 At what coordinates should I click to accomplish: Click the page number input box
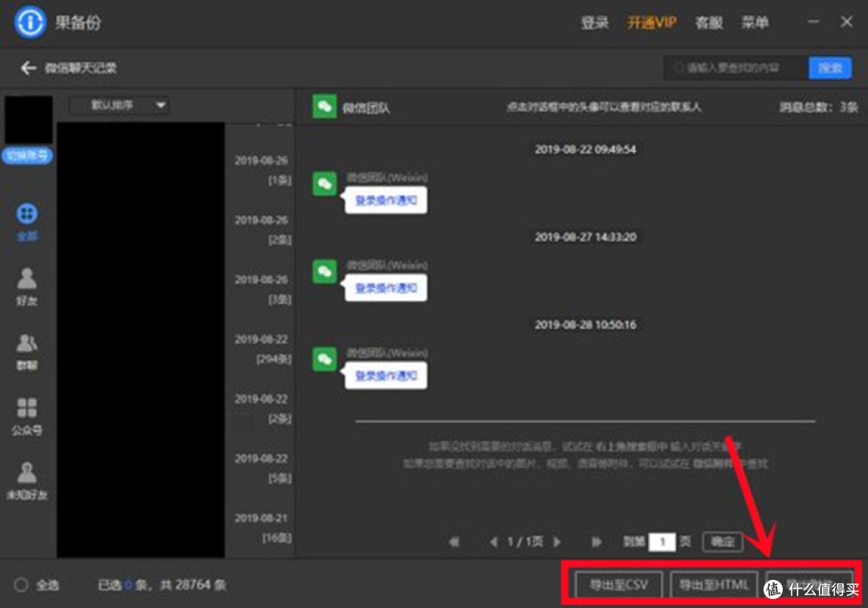click(662, 541)
